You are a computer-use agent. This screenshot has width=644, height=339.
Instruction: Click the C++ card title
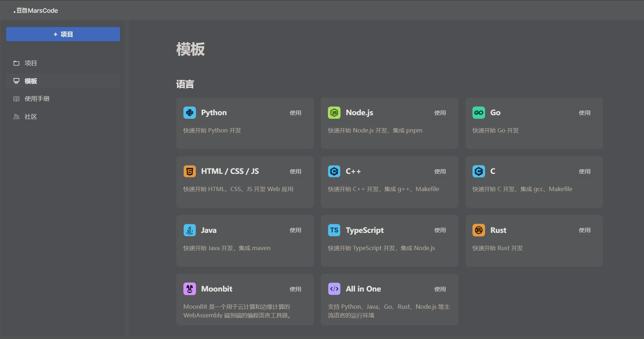point(353,171)
